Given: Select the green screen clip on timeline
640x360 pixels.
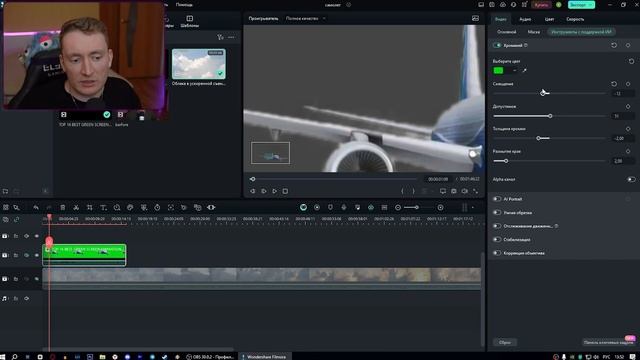Looking at the screenshot, I should point(84,255).
